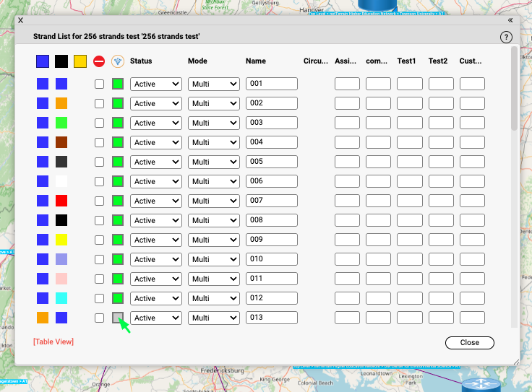Check the box for strand 010

[100, 260]
